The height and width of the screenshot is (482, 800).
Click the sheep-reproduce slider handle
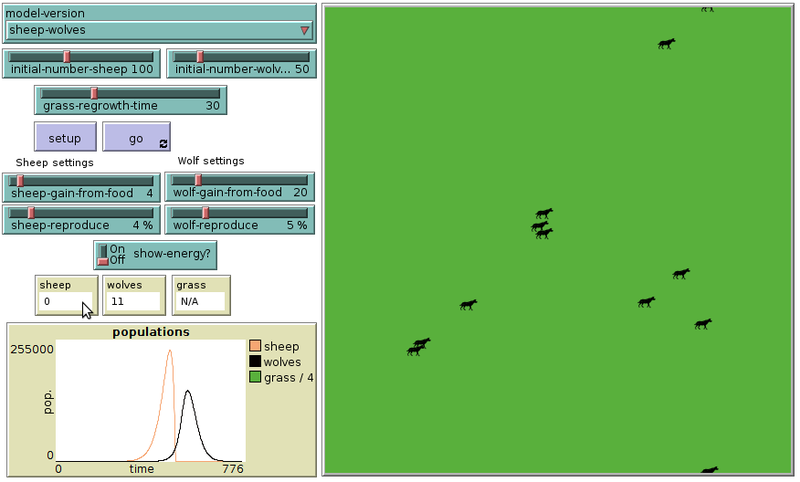31,213
